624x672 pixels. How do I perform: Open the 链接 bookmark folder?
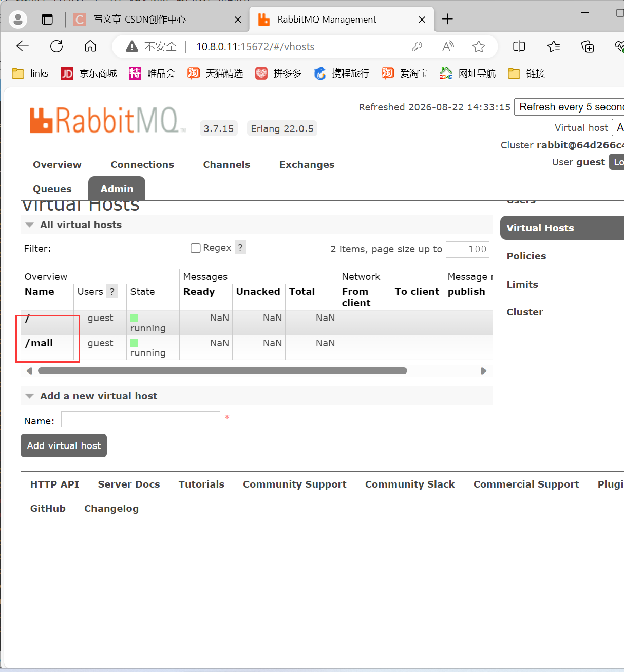click(526, 73)
